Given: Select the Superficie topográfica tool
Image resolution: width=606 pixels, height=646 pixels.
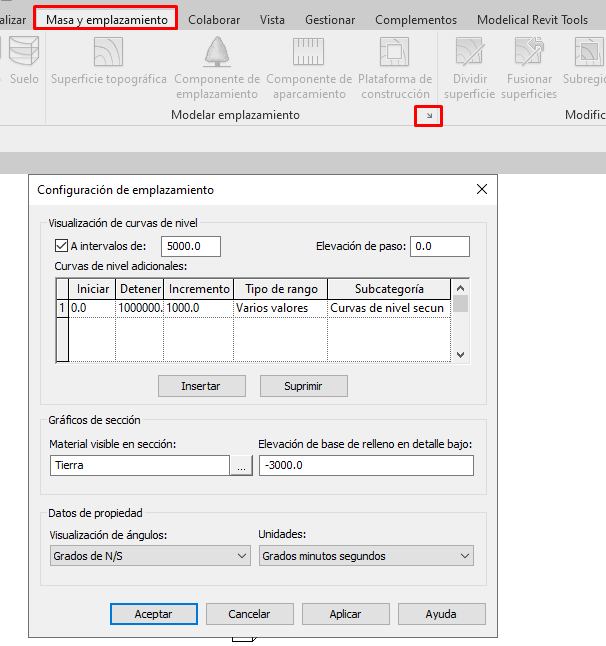Looking at the screenshot, I should (108, 60).
